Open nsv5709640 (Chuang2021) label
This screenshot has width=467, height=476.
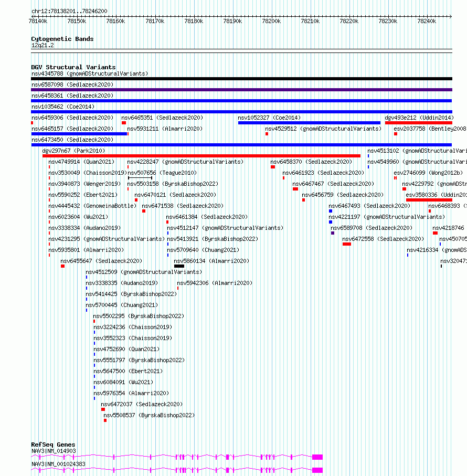(x=203, y=250)
